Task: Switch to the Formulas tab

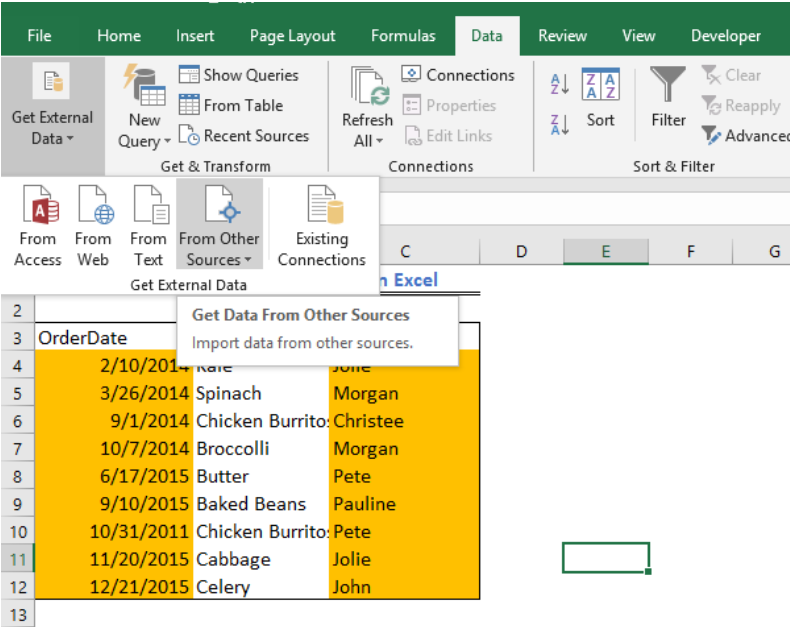Action: click(403, 36)
